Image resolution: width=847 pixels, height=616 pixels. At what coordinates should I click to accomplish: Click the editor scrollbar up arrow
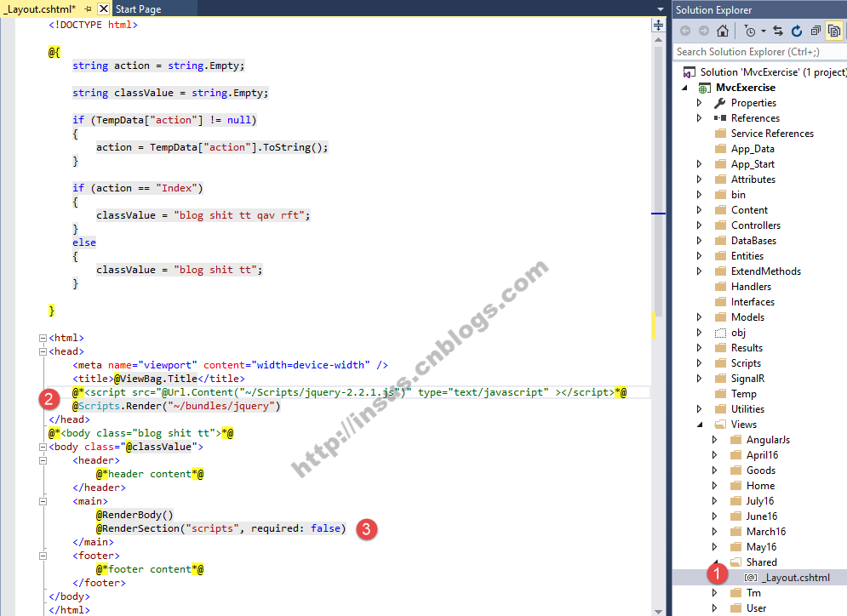click(x=658, y=39)
